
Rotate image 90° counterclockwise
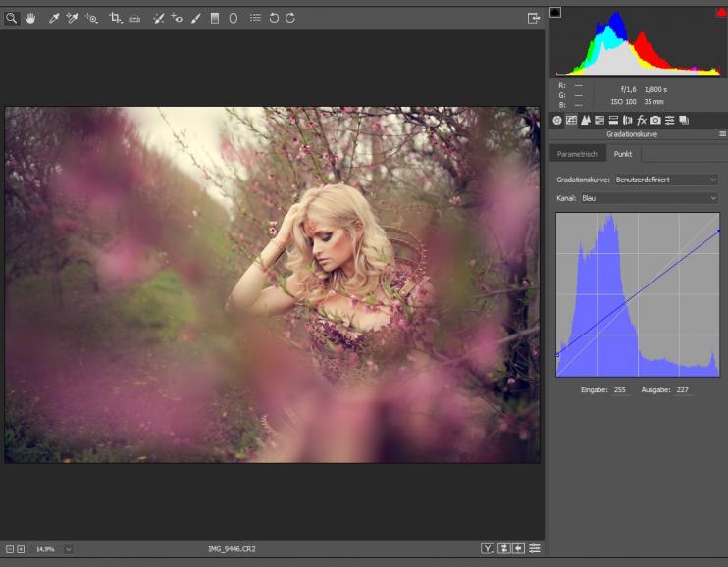click(x=274, y=18)
